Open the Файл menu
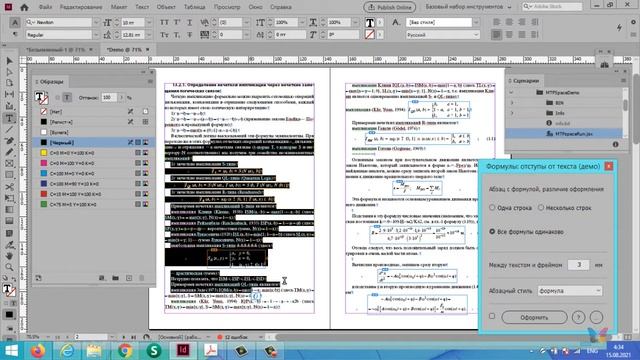Image resolution: width=640 pixels, height=360 pixels. pos(45,7)
